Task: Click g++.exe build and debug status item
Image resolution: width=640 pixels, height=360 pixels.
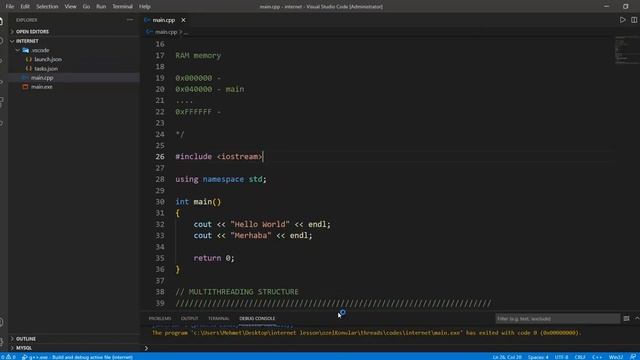Action: (x=78, y=357)
